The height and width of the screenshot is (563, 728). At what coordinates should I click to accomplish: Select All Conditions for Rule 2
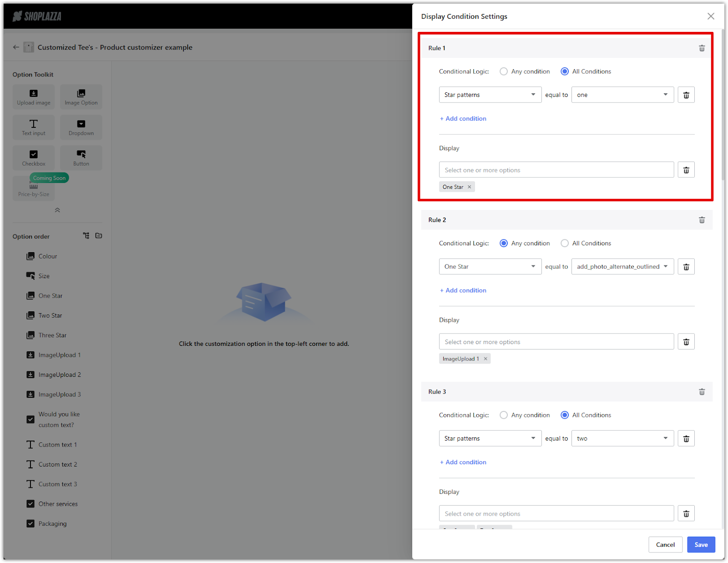pyautogui.click(x=565, y=243)
